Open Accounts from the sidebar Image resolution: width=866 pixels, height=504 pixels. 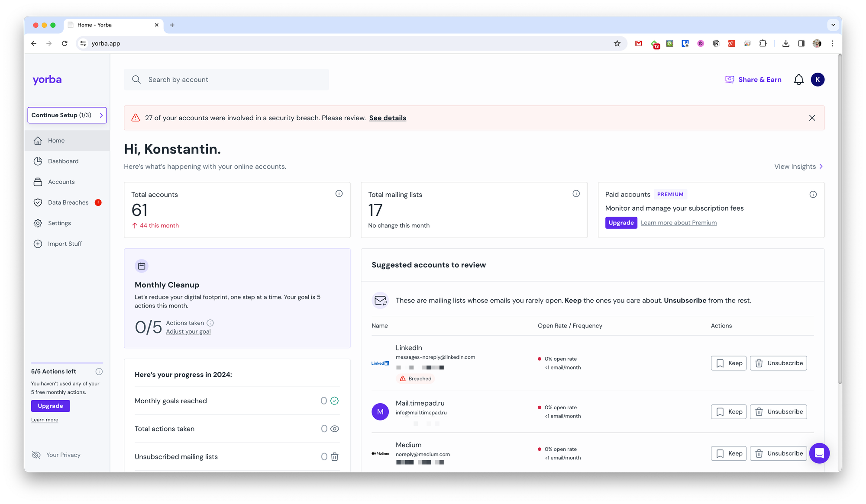point(61,182)
